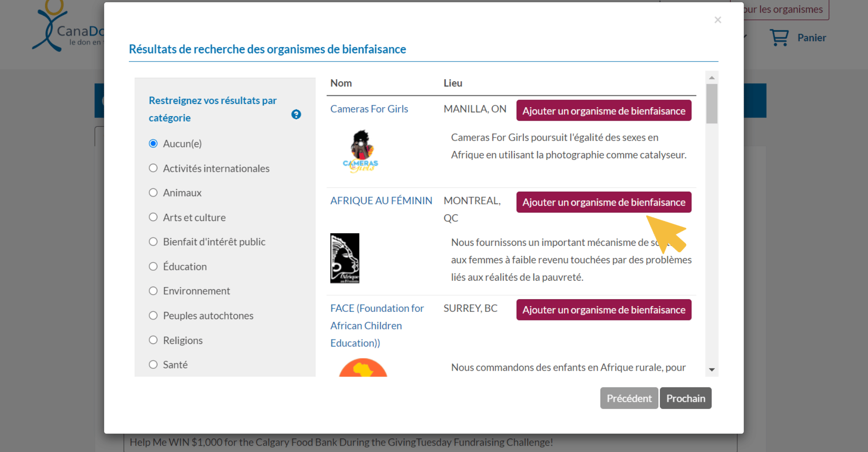Click the FACE foundation orange logo
This screenshot has height=452, width=868.
click(363, 368)
